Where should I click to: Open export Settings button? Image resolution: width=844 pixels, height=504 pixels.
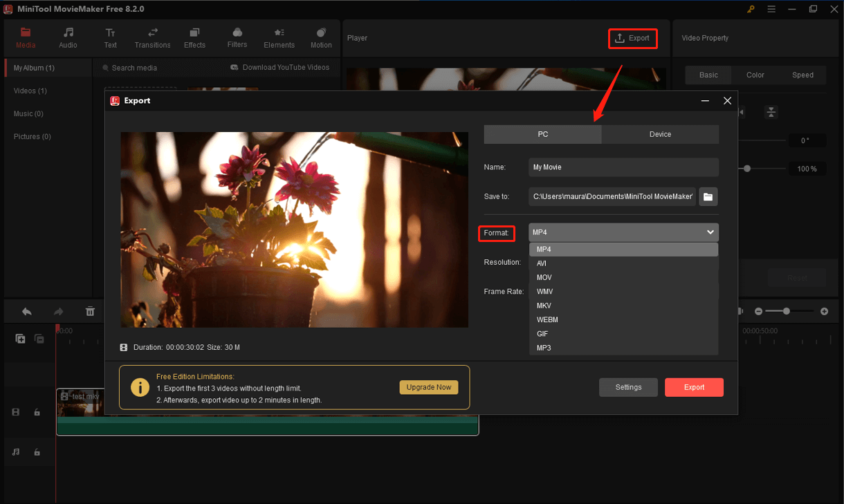(628, 387)
